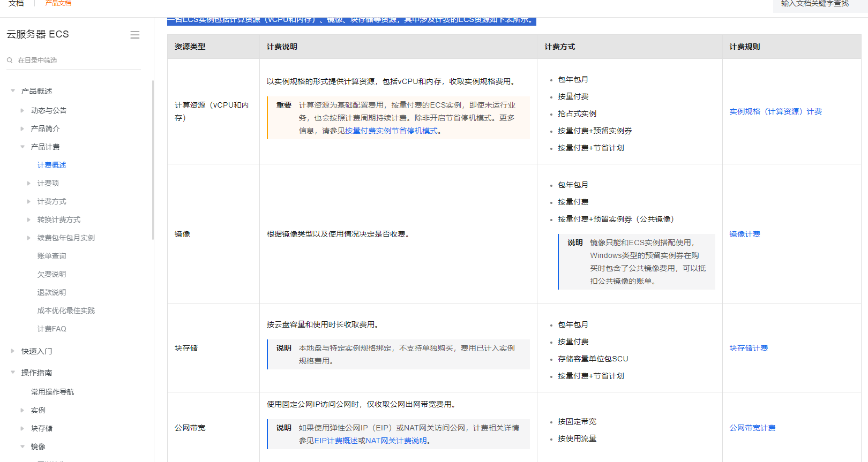Select 快速入门 in the sidebar
The width and height of the screenshot is (868, 462).
click(36, 351)
